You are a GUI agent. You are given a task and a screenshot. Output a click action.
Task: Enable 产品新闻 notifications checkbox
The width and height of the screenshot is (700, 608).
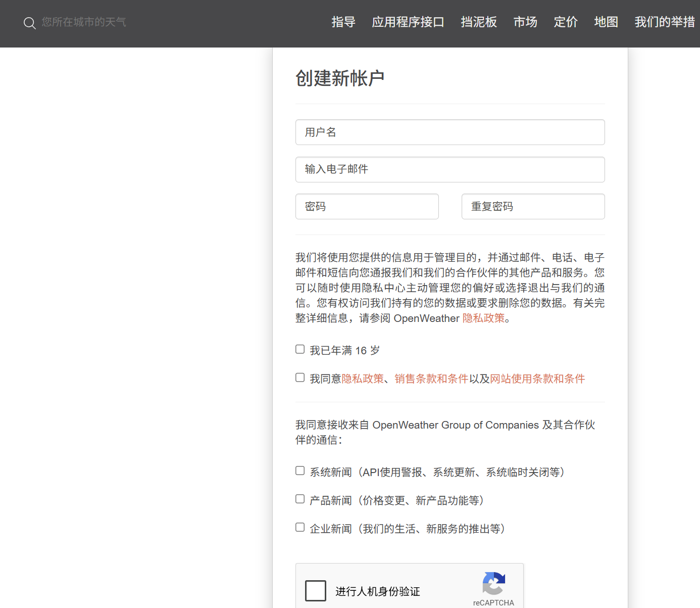pyautogui.click(x=299, y=499)
